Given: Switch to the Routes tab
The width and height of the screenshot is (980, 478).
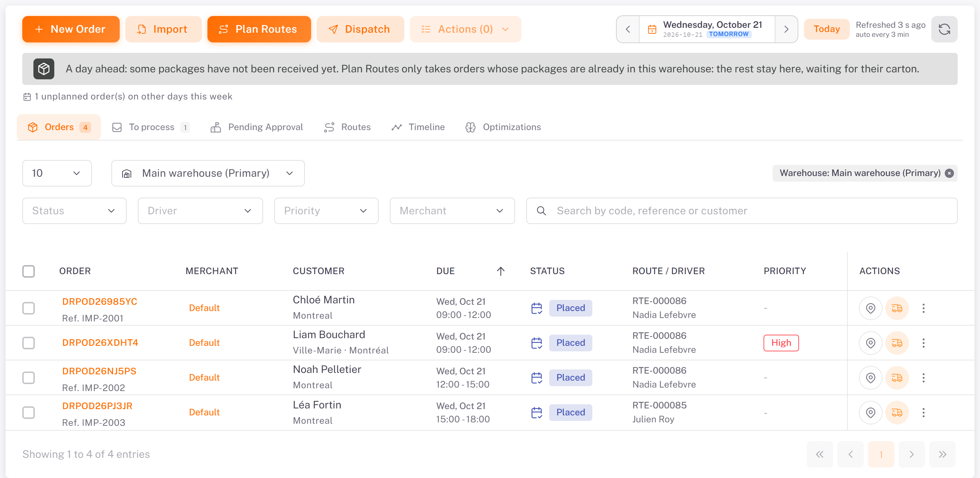Looking at the screenshot, I should point(347,127).
